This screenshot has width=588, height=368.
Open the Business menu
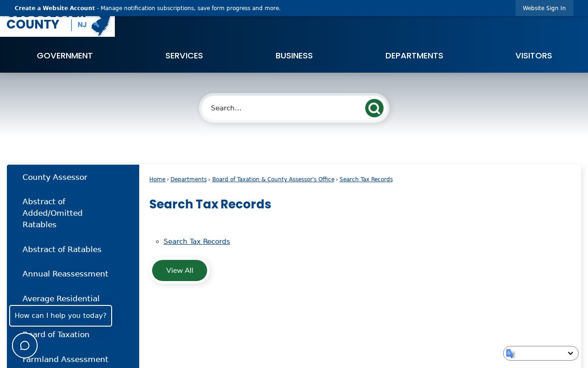294,56
